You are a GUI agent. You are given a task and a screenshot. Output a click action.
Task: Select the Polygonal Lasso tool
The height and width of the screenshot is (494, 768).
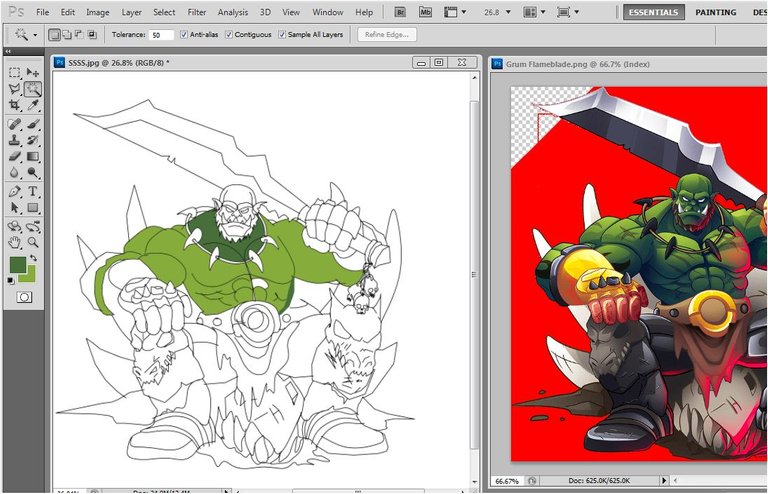tap(15, 89)
